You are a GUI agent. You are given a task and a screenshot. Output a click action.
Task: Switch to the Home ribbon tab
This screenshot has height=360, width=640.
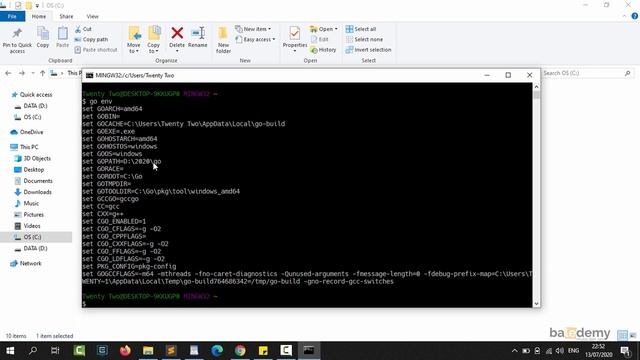click(39, 16)
